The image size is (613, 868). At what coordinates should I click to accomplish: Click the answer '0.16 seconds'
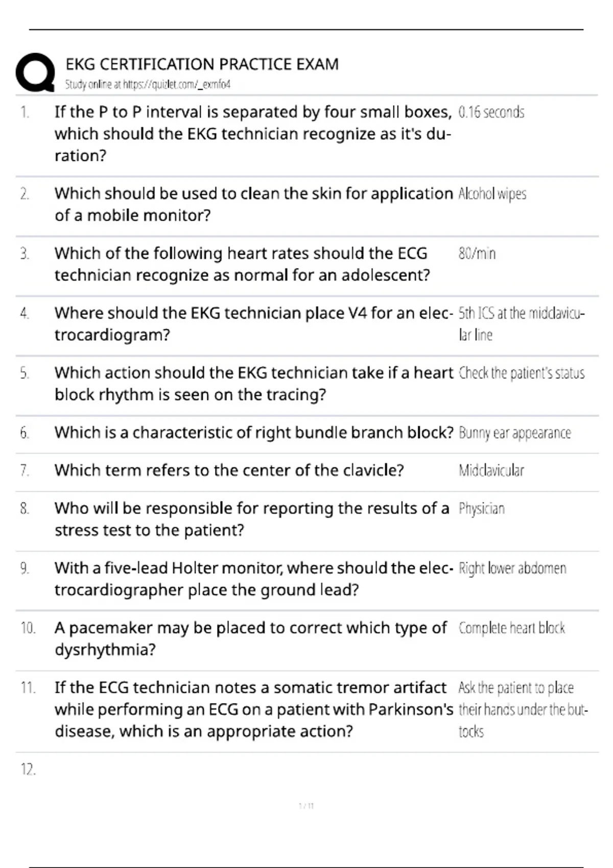[x=491, y=112]
